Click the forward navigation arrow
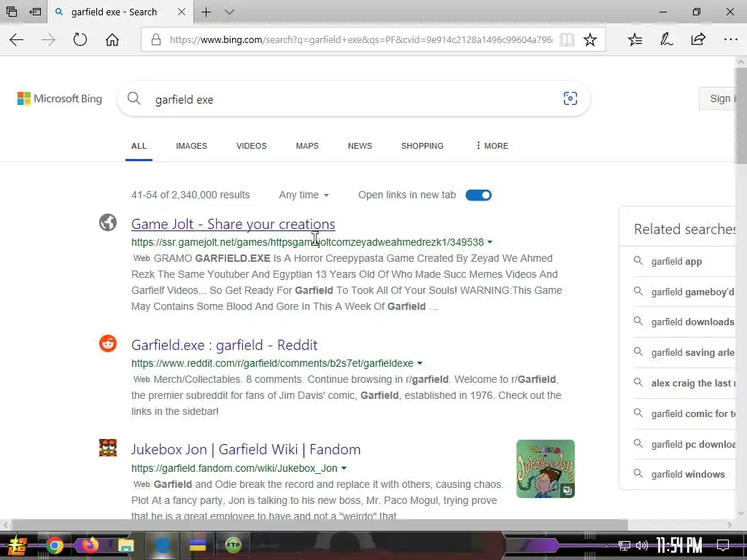Image resolution: width=747 pixels, height=560 pixels. click(48, 39)
